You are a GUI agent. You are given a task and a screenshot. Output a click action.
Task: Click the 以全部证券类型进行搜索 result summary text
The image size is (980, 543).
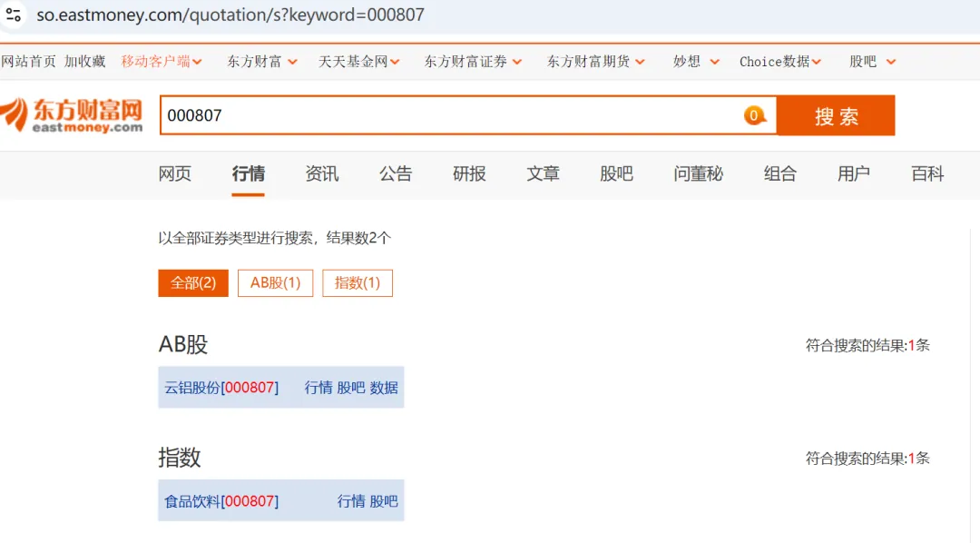(274, 238)
